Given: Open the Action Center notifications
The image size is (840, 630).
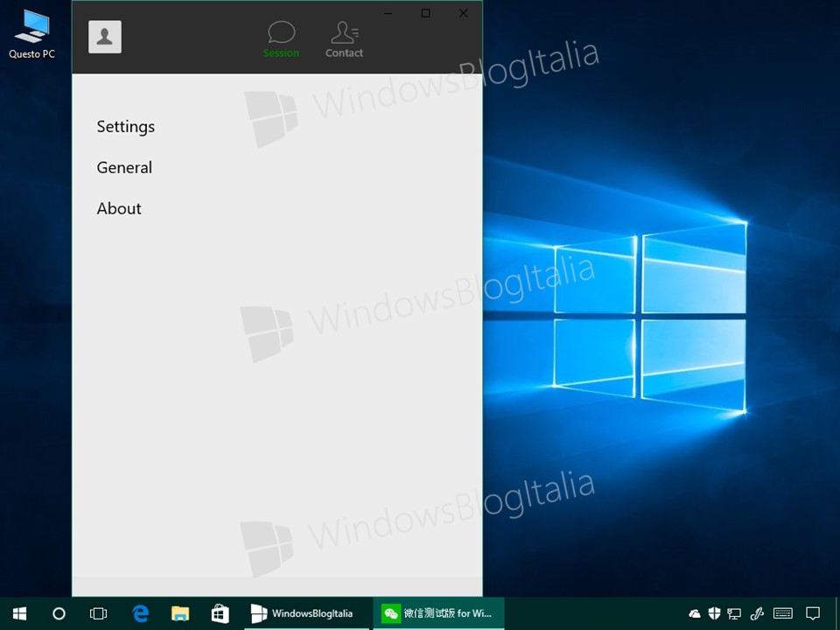Looking at the screenshot, I should pos(813,613).
